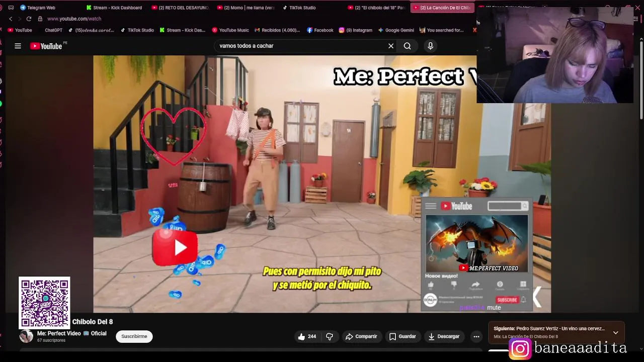Download the video with Descargar
The image size is (644, 362).
pos(444,336)
